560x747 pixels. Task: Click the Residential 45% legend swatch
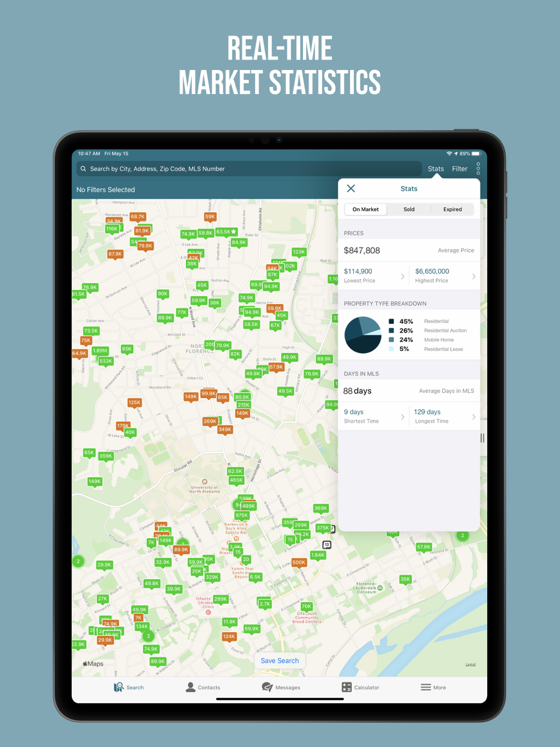(391, 321)
